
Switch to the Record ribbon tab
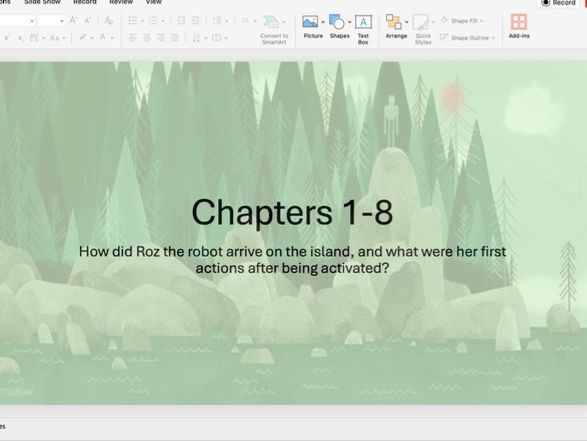85,2
